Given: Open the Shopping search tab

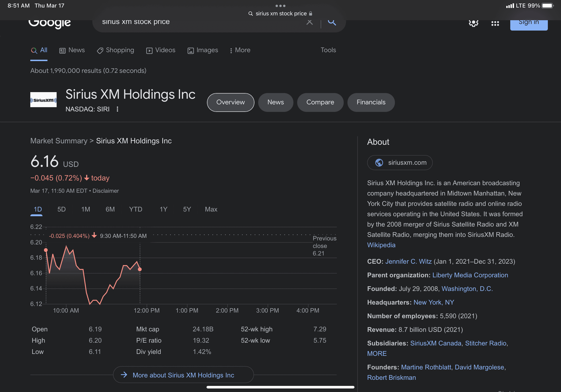Looking at the screenshot, I should (x=115, y=50).
